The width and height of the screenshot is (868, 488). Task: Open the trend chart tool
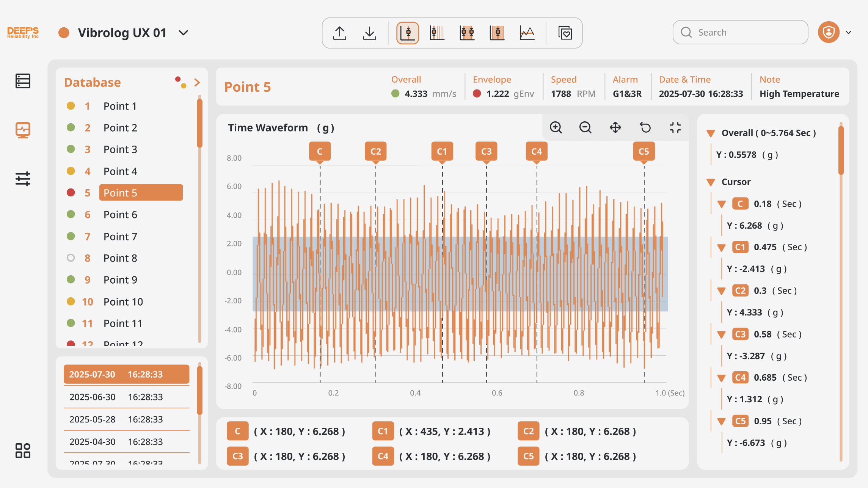coord(527,33)
